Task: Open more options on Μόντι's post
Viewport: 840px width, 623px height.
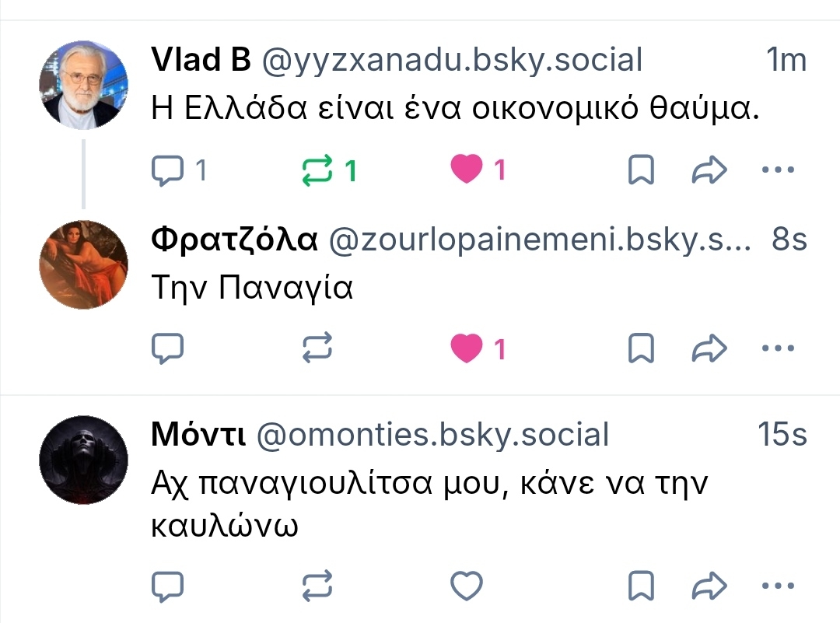Action: click(x=777, y=586)
